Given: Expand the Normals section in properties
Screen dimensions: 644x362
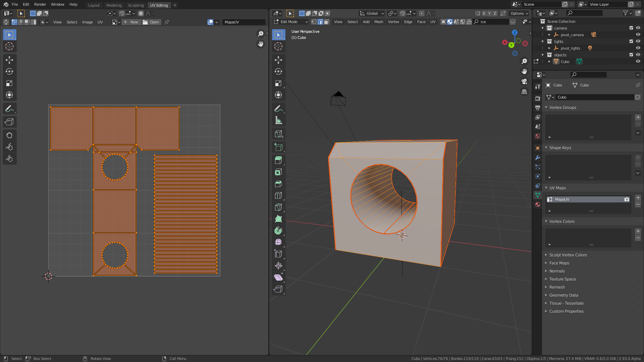Looking at the screenshot, I should pos(557,271).
